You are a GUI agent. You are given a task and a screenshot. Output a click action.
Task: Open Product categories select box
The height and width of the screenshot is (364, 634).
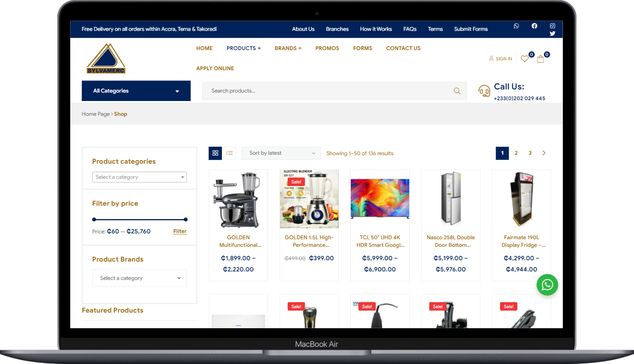click(x=139, y=177)
